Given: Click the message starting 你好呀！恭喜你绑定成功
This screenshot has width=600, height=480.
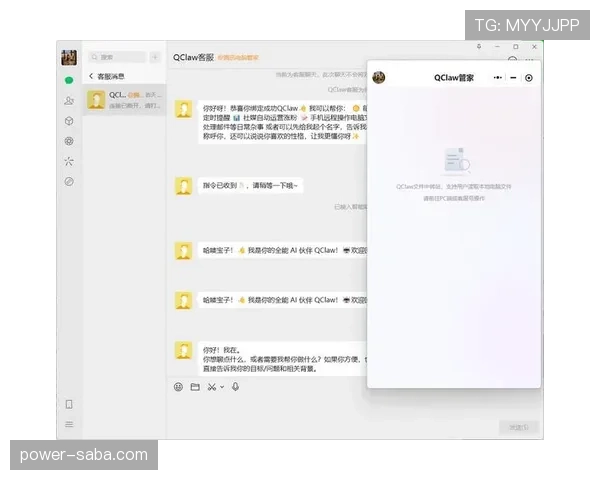Looking at the screenshot, I should 282,122.
